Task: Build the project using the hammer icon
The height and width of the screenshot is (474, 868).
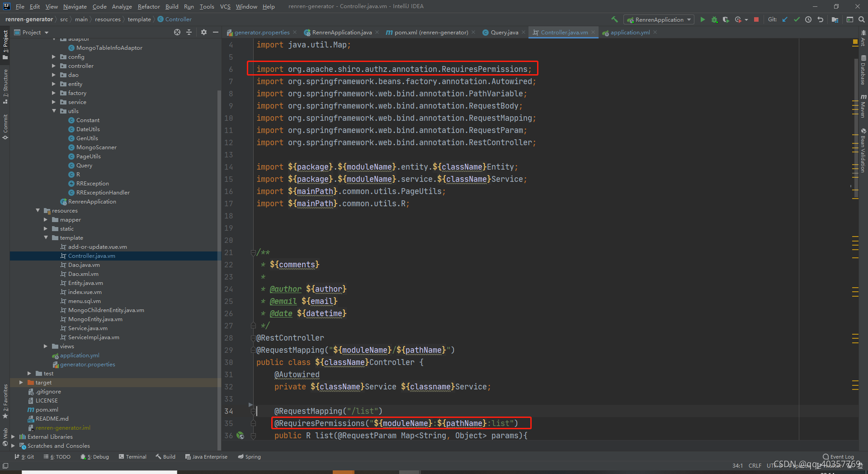Action: click(x=614, y=19)
